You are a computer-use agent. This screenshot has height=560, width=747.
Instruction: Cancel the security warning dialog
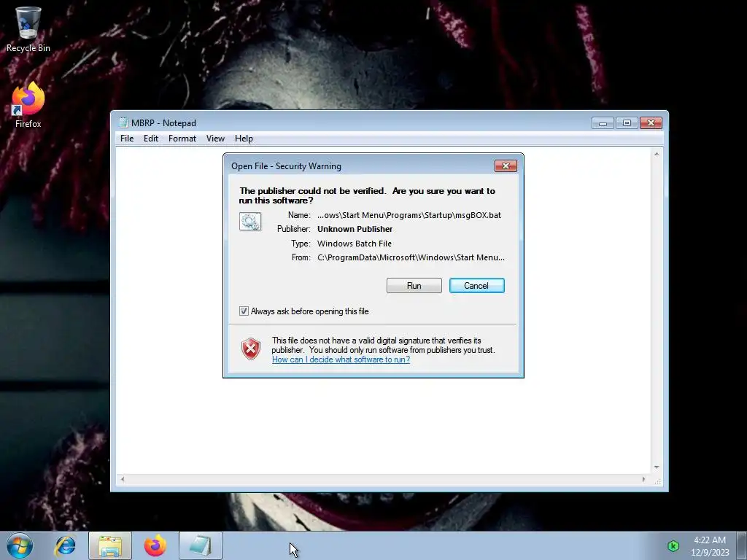point(477,286)
